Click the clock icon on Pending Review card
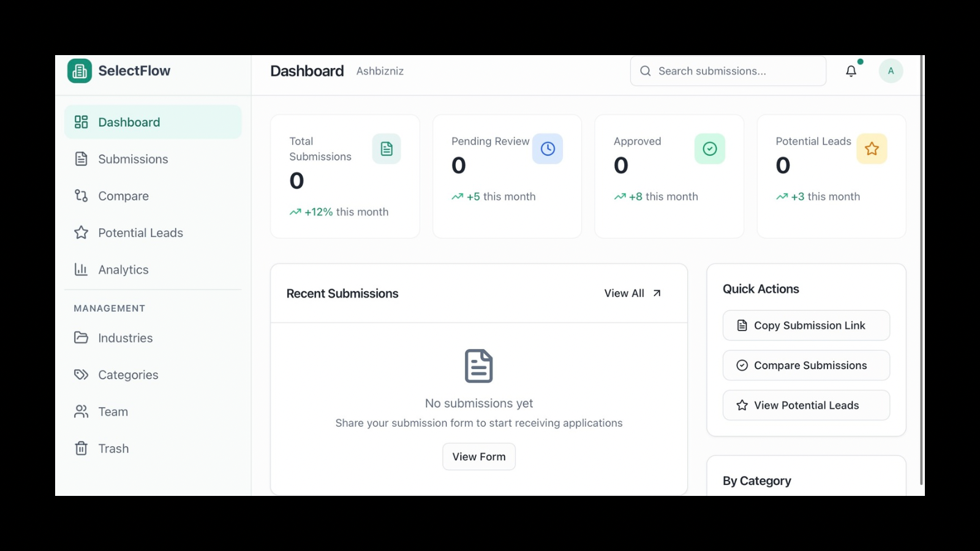This screenshot has width=980, height=551. (x=548, y=148)
